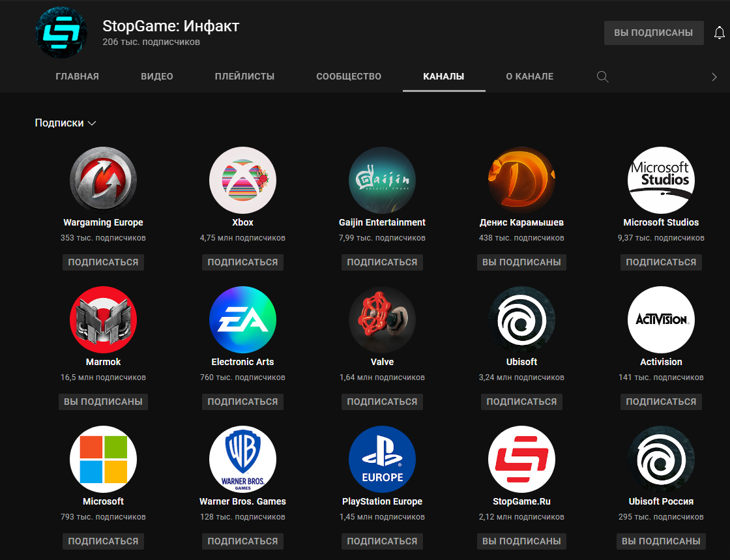The height and width of the screenshot is (560, 730).
Task: Subscribe to the Ubisoft channel
Action: 521,402
